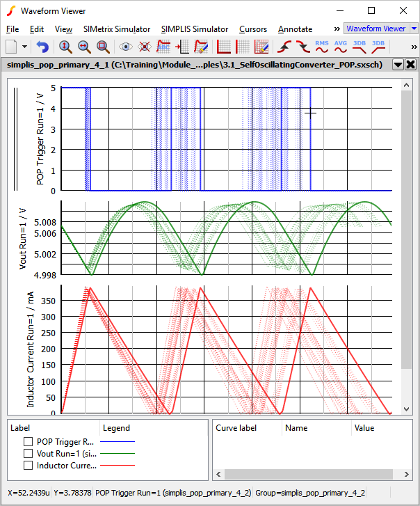Open the Cursors menu
This screenshot has height=506, width=420.
pyautogui.click(x=252, y=29)
